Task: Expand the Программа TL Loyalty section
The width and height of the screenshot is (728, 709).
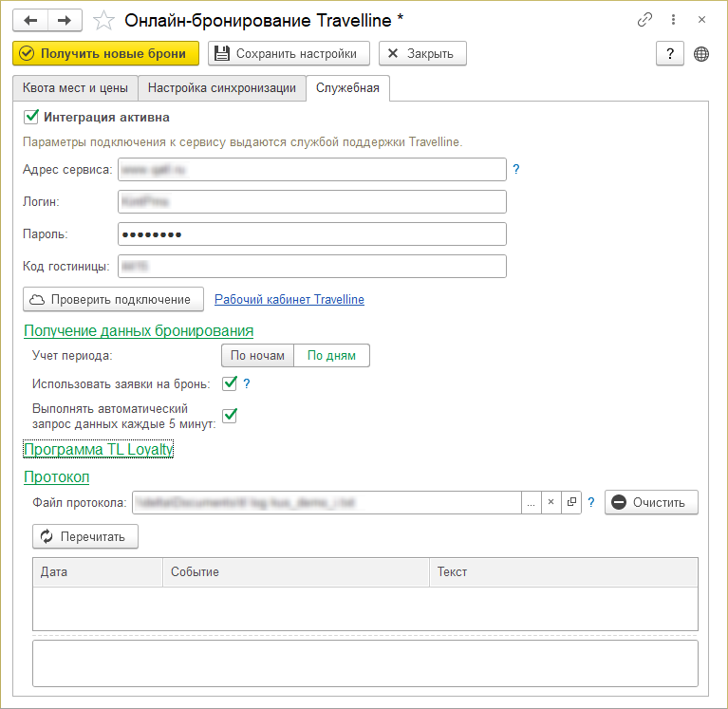Action: (x=99, y=449)
